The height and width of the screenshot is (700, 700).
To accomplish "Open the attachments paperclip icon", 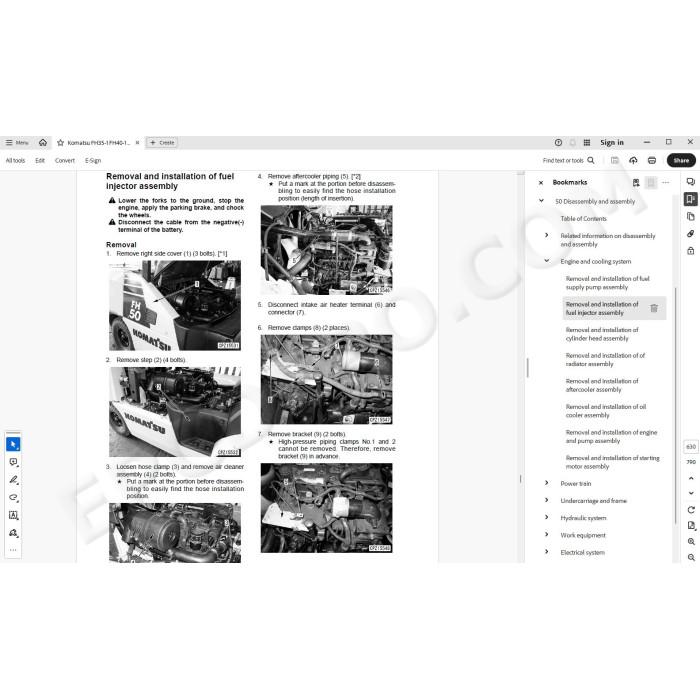I will 691,233.
